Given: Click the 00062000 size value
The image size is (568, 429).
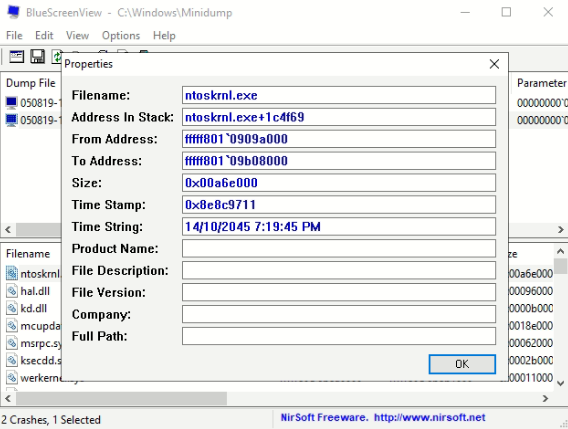Looking at the screenshot, I should [531, 343].
